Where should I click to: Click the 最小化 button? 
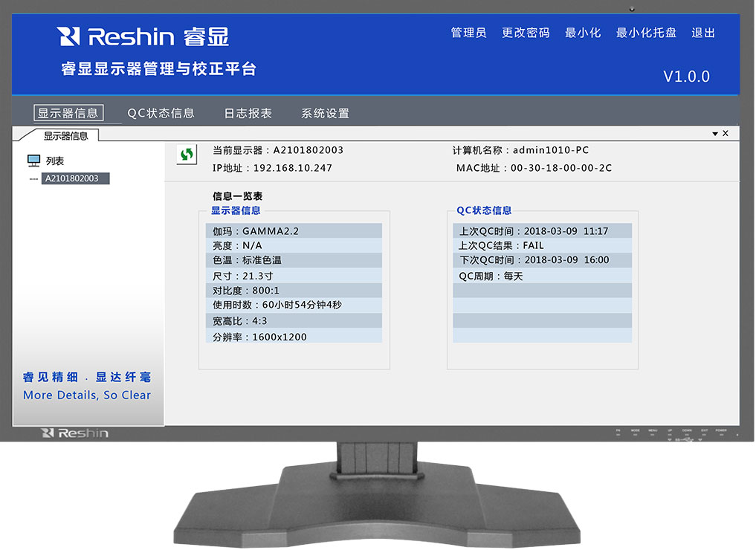coord(583,33)
